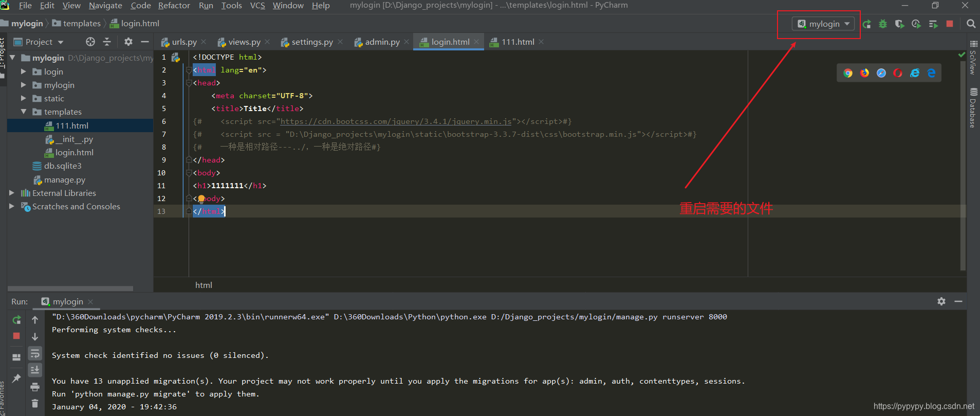Screen dimensions: 980x416
Task: Preview page in Chrome browser icon
Action: tap(848, 73)
